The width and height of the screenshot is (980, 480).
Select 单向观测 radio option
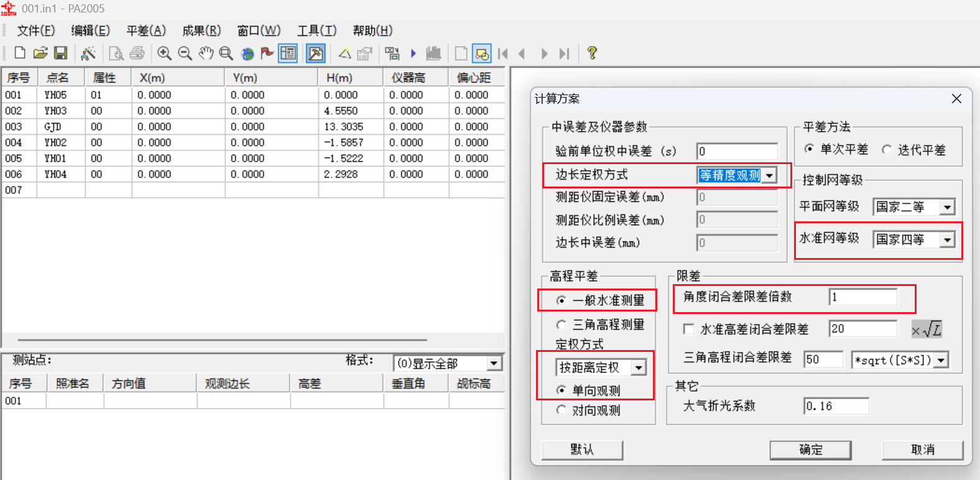click(561, 390)
